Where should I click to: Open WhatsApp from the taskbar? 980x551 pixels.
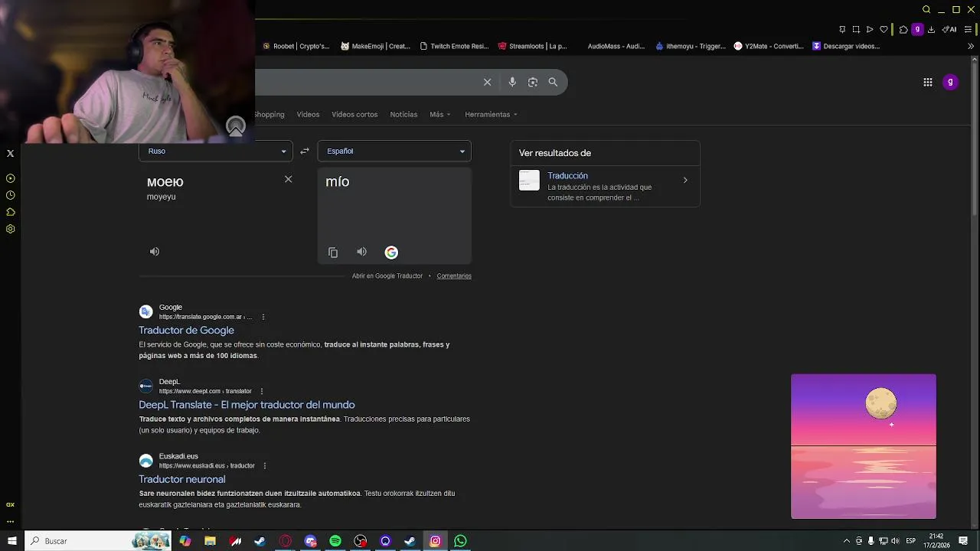[x=460, y=541]
